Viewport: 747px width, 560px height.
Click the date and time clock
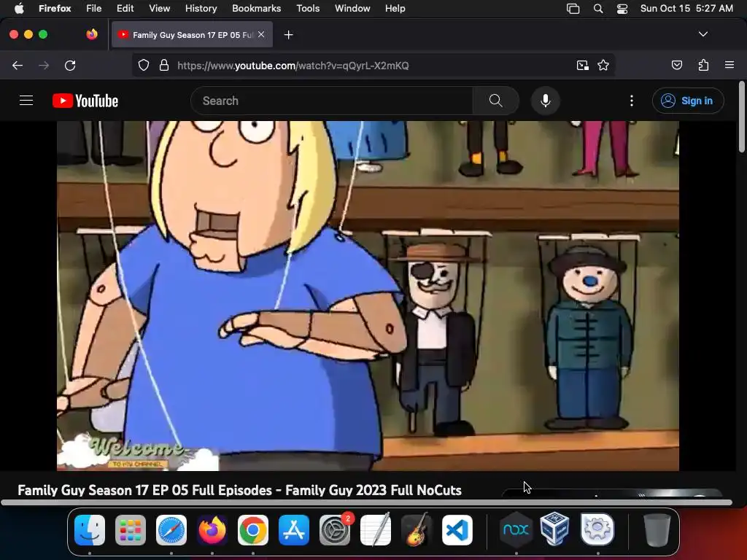(686, 9)
